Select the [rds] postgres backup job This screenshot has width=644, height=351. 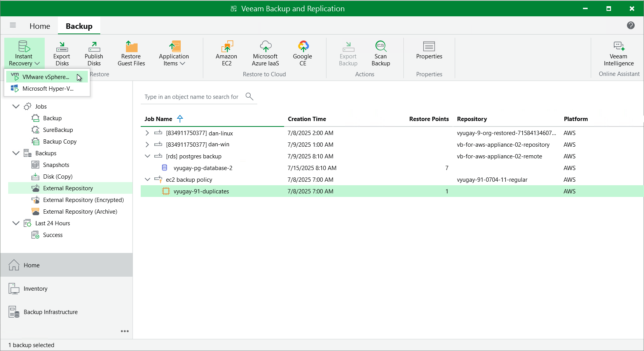[x=194, y=156]
